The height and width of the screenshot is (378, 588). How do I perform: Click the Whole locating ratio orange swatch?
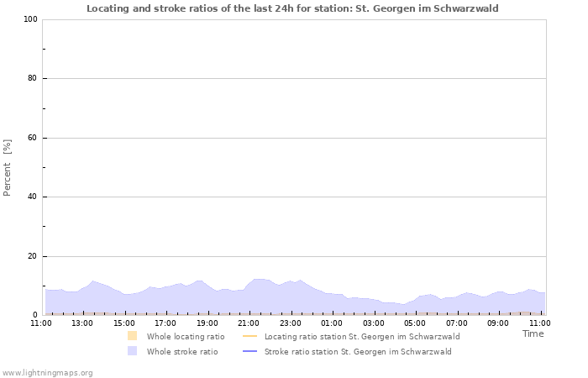[132, 336]
